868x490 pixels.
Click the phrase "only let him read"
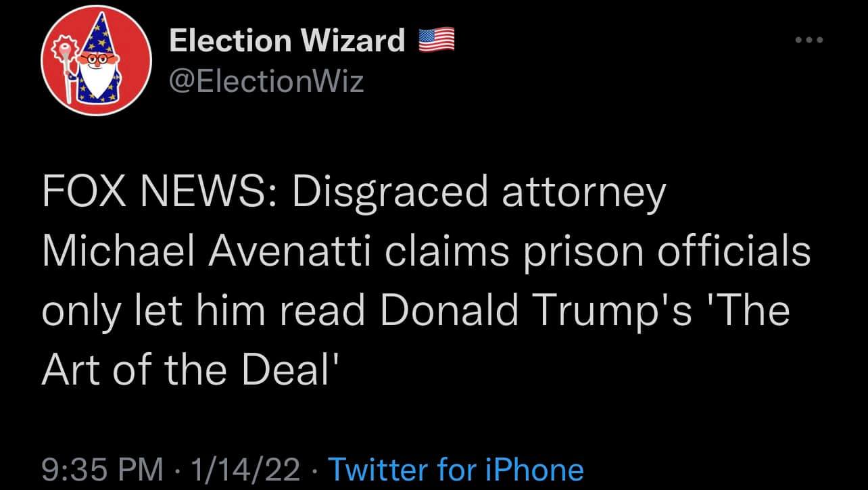pos(203,310)
